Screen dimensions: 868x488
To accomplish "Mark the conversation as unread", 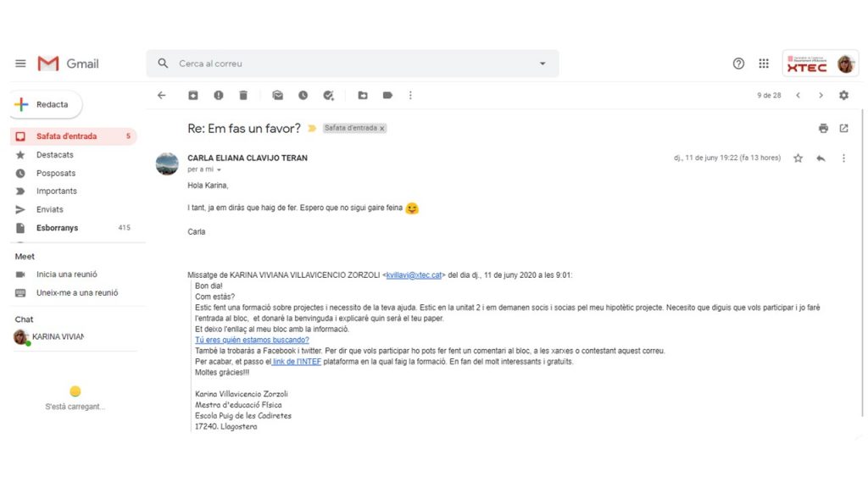I will click(278, 96).
